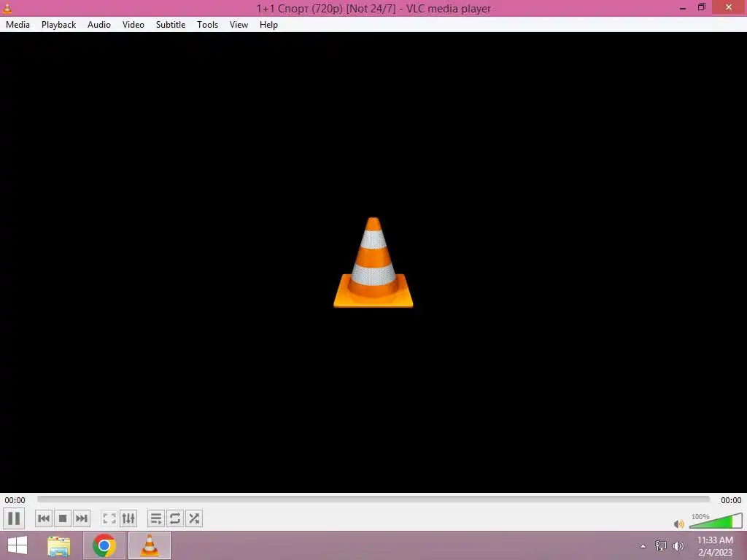
Task: Show extended settings and effects
Action: click(128, 518)
